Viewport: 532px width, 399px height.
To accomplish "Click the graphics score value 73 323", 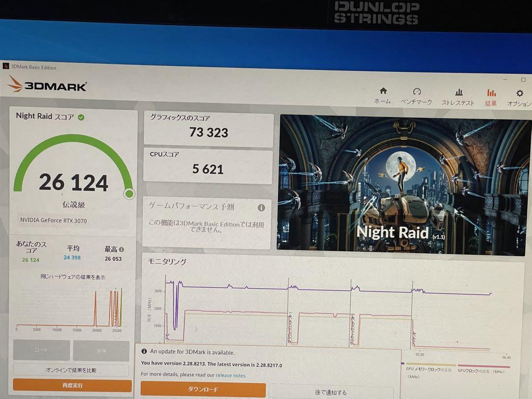I will click(x=209, y=133).
